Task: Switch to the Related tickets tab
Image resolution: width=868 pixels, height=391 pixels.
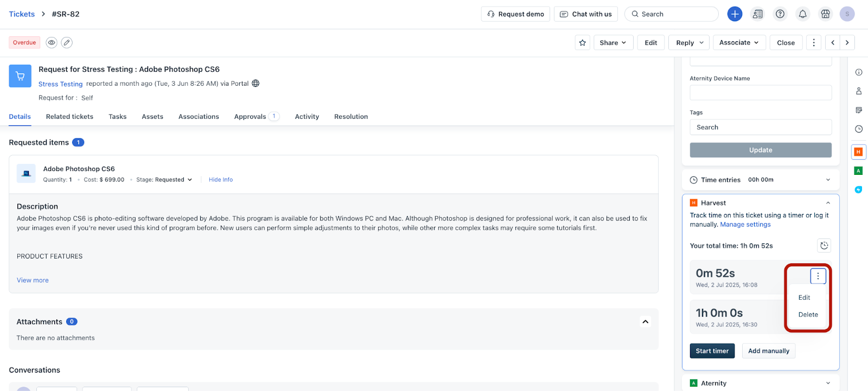Action: [x=69, y=117]
